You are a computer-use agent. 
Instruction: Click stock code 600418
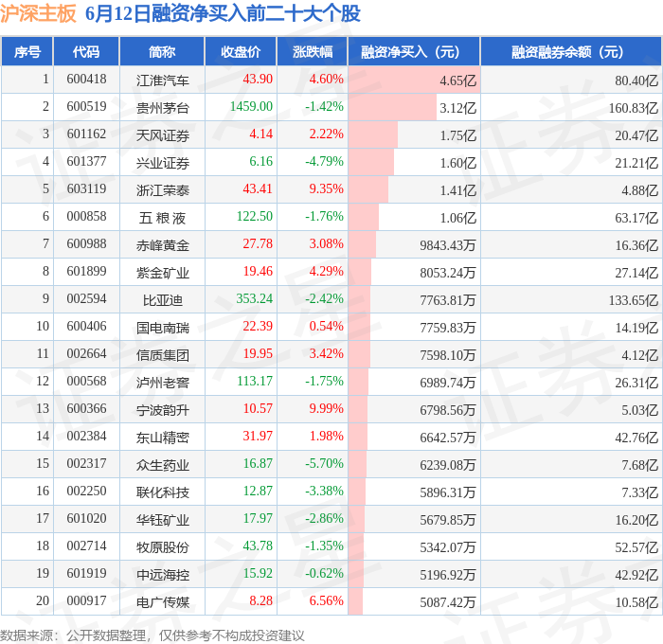(86, 79)
